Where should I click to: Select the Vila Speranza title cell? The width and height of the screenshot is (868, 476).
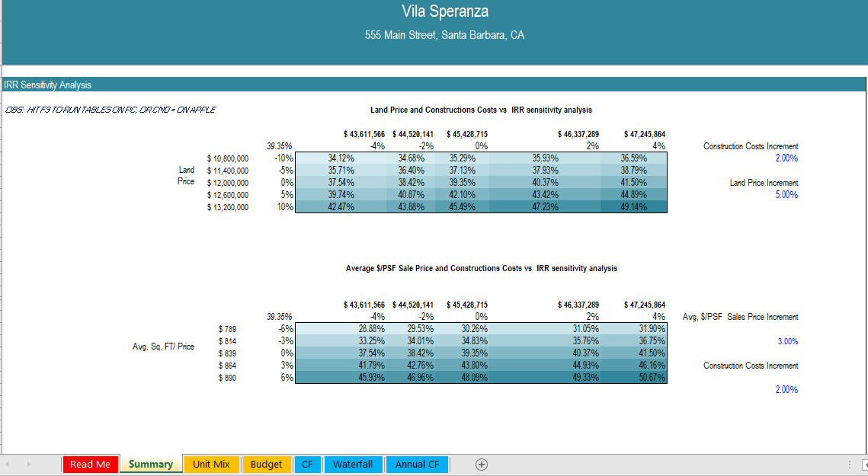[445, 11]
